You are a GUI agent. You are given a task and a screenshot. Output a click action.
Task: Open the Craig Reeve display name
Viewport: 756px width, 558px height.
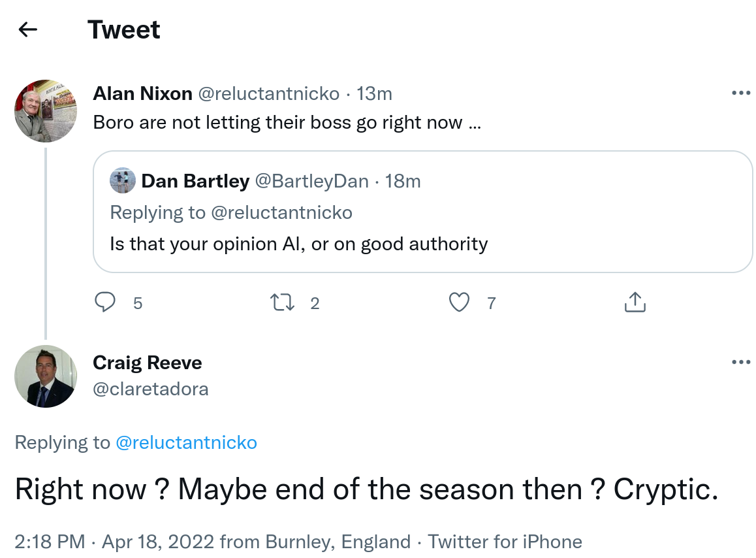point(147,363)
